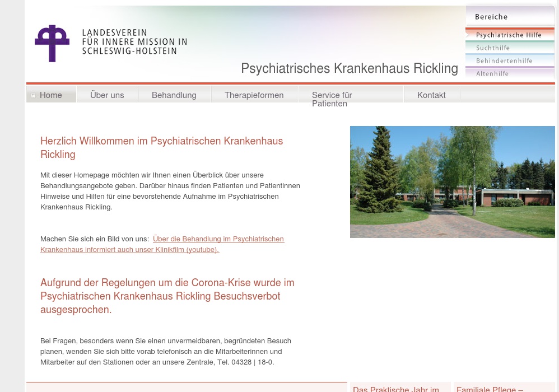The width and height of the screenshot is (559, 392).
Task: Switch to the Über uns tab
Action: tap(107, 95)
